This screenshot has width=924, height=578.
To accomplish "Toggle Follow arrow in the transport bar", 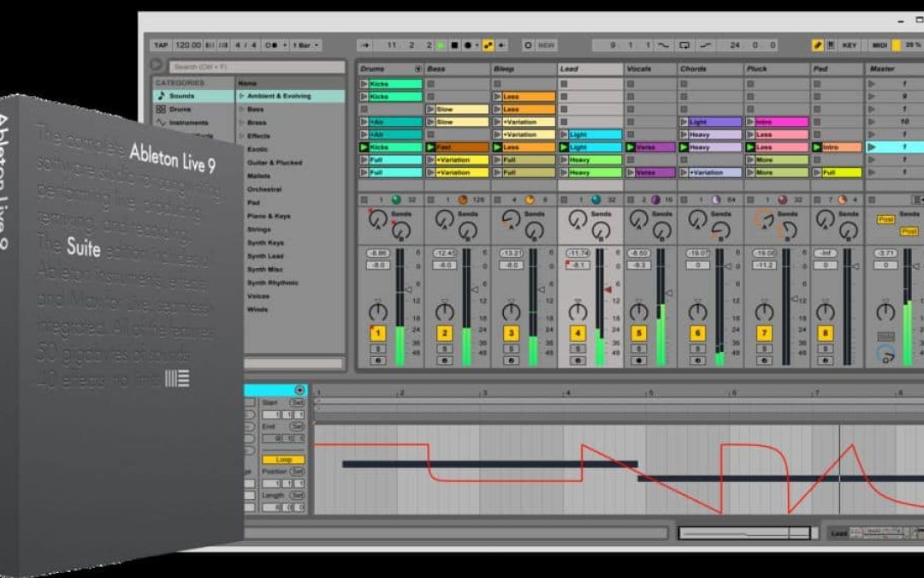I will (x=364, y=45).
